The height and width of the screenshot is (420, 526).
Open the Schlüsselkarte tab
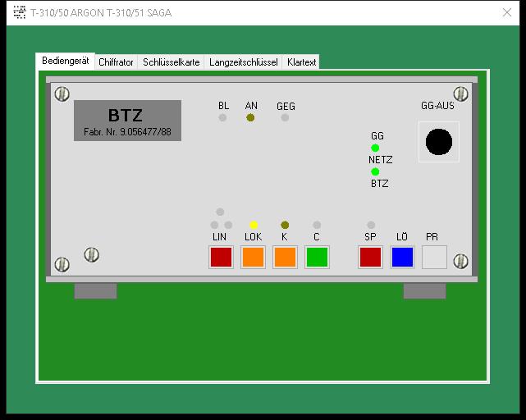(x=171, y=62)
